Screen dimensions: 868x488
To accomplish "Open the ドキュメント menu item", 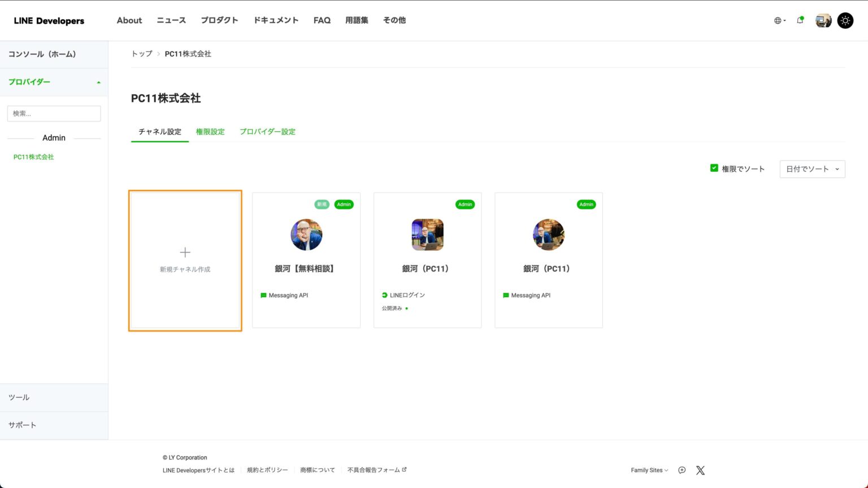I will (276, 20).
